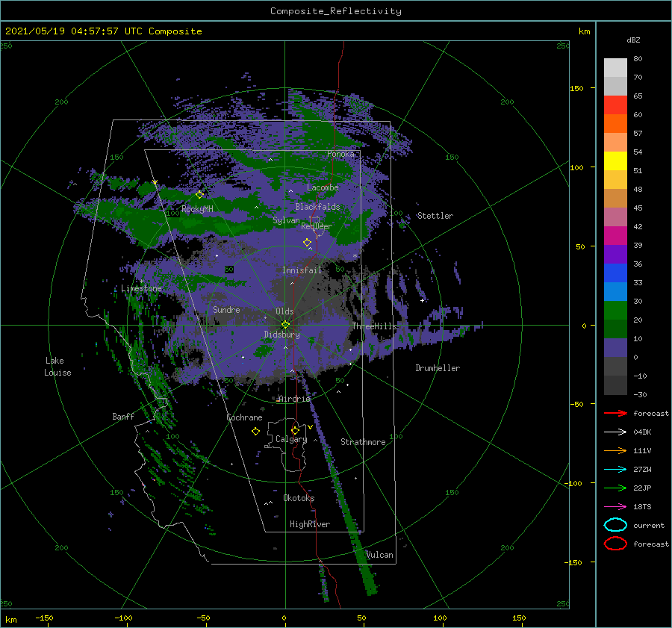Click the white 04DK arrow in legend

615,432
